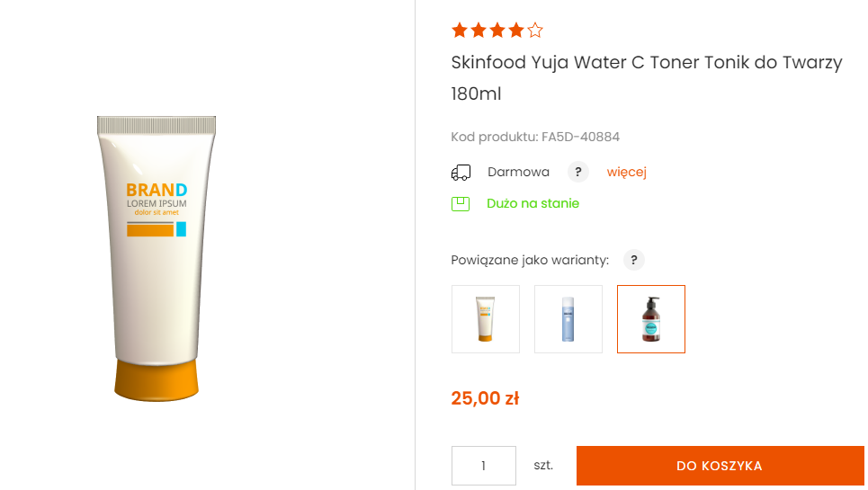This screenshot has width=868, height=490.
Task: Click the product title Skinfood Yuja Water
Action: [646, 63]
